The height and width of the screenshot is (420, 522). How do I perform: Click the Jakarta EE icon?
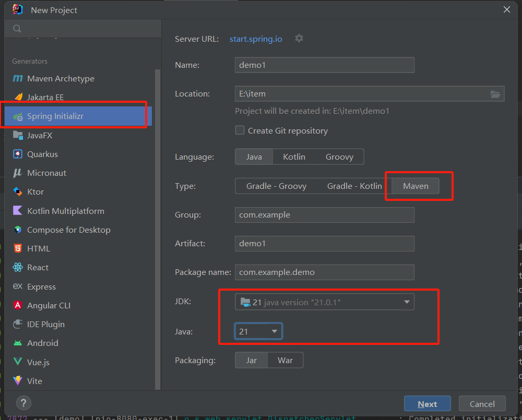coord(18,97)
